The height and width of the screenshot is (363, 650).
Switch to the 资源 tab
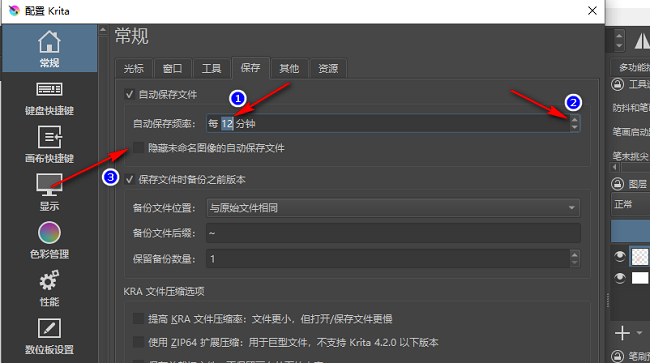[x=328, y=68]
